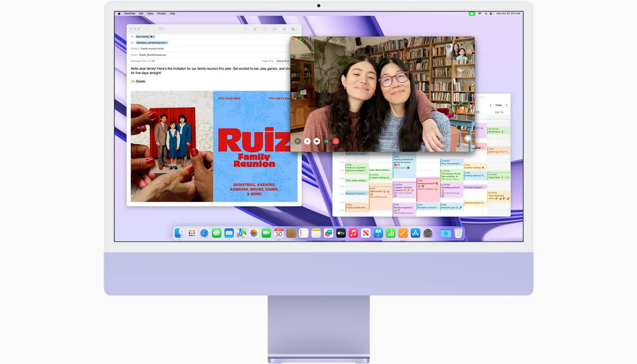Viewport: 637px width, 364px height.
Task: Go to next week in Calendar
Action: pos(506,105)
